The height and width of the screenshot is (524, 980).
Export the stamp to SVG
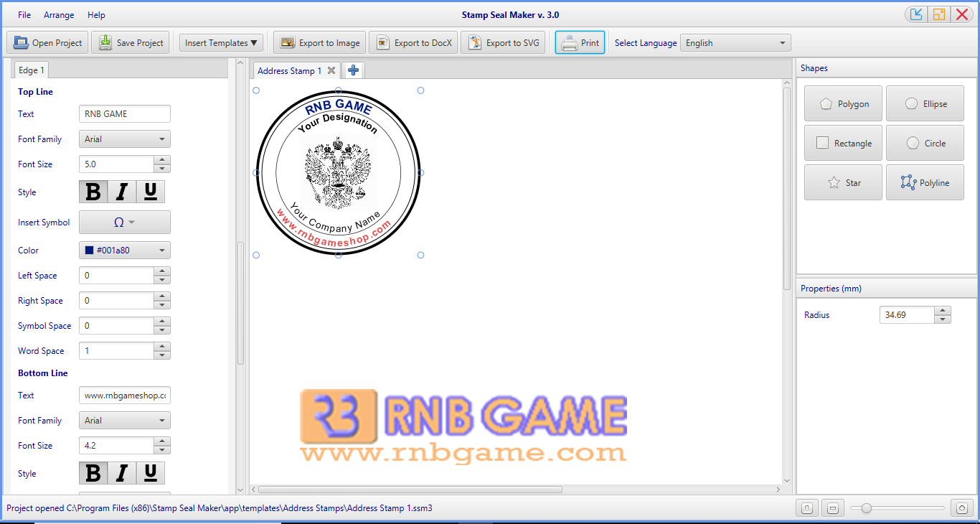(504, 43)
